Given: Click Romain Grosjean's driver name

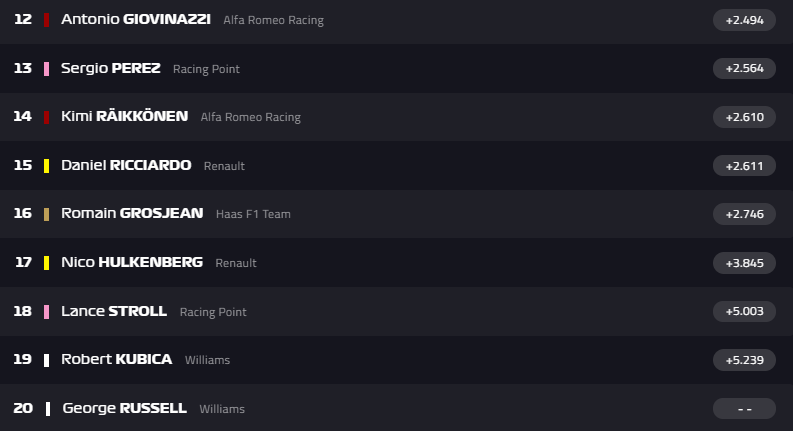Looking at the screenshot, I should pos(132,213).
